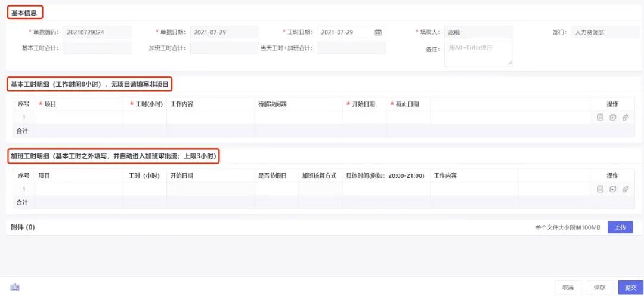Focus the 备注 remarks text area
This screenshot has height=296, width=644.
click(478, 53)
